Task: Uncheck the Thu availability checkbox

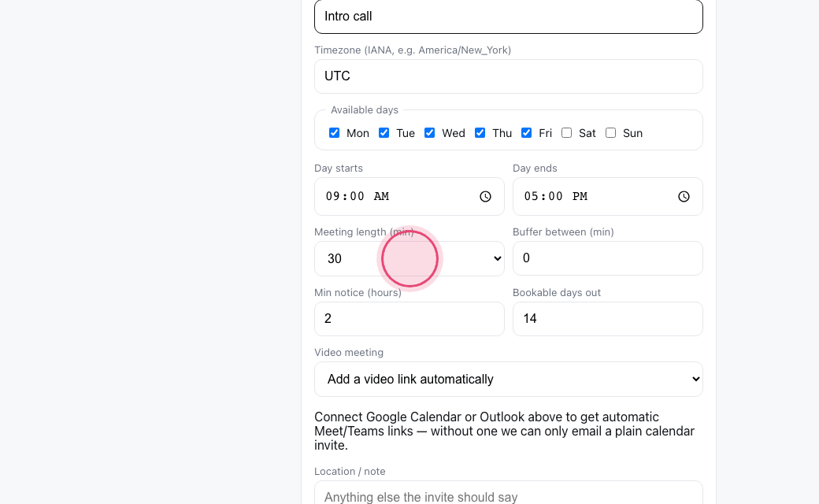Action: point(480,132)
